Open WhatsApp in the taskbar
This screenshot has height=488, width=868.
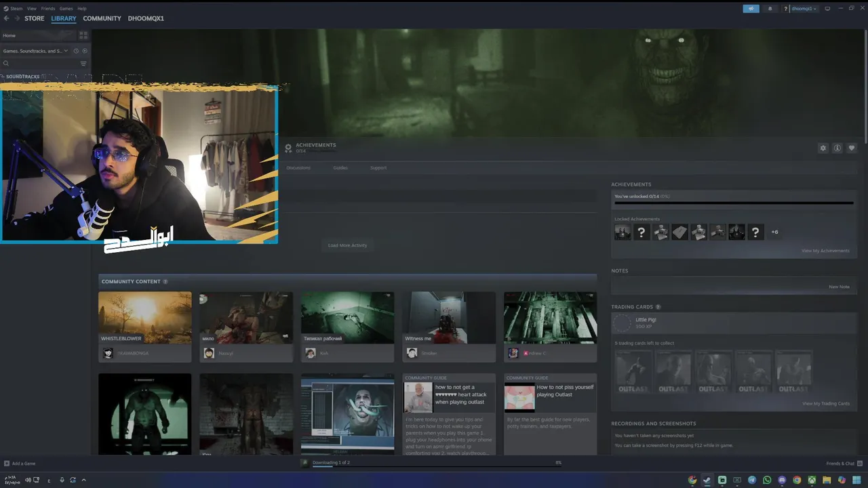(x=767, y=480)
